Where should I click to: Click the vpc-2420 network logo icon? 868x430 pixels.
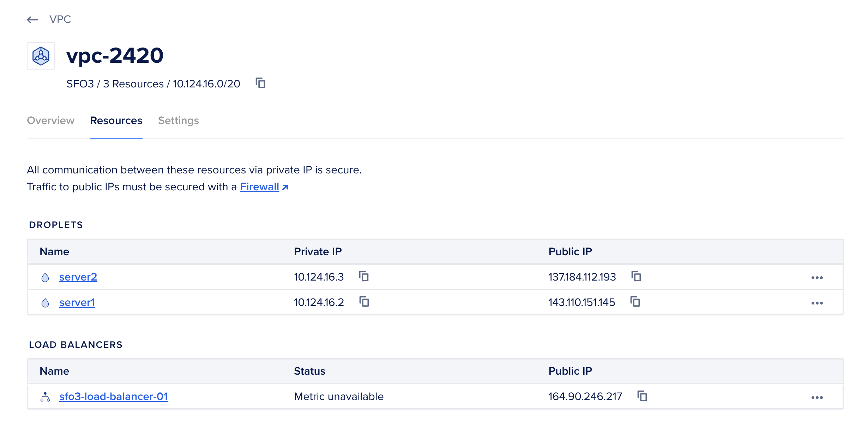coord(41,56)
